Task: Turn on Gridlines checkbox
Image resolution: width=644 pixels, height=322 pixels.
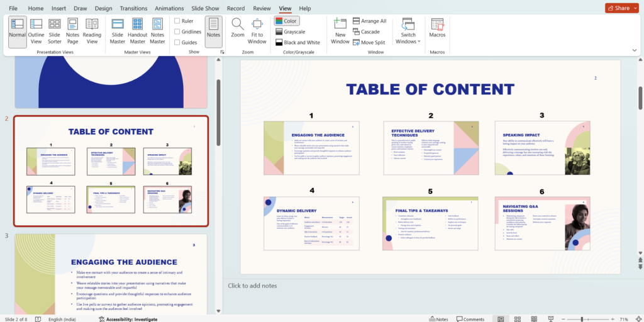Action: pyautogui.click(x=178, y=31)
